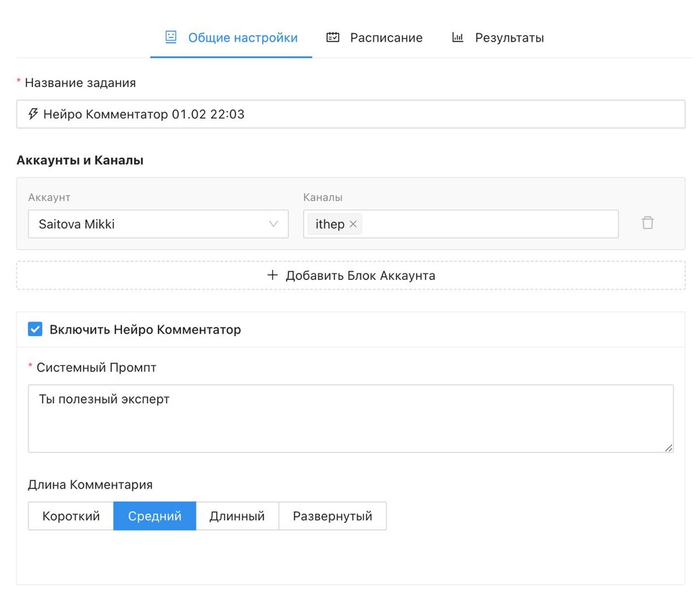
Task: Click the Системный Промпт label
Action: pos(96,368)
